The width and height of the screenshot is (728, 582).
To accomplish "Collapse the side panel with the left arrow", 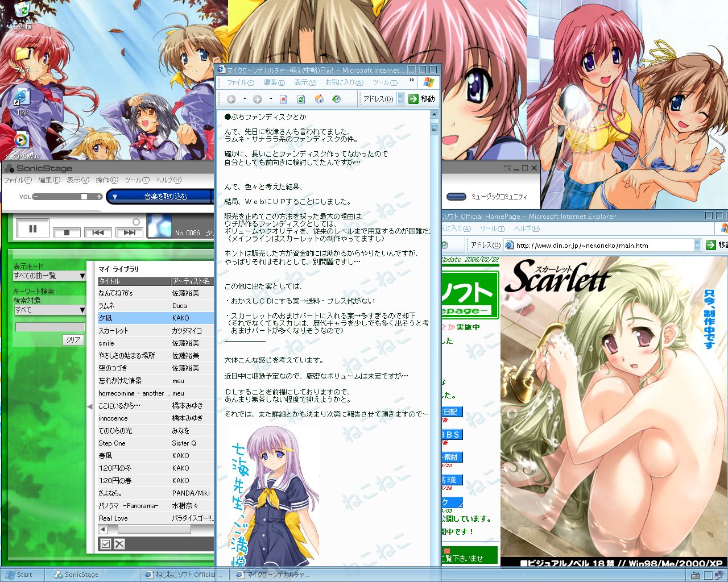I will (x=89, y=406).
